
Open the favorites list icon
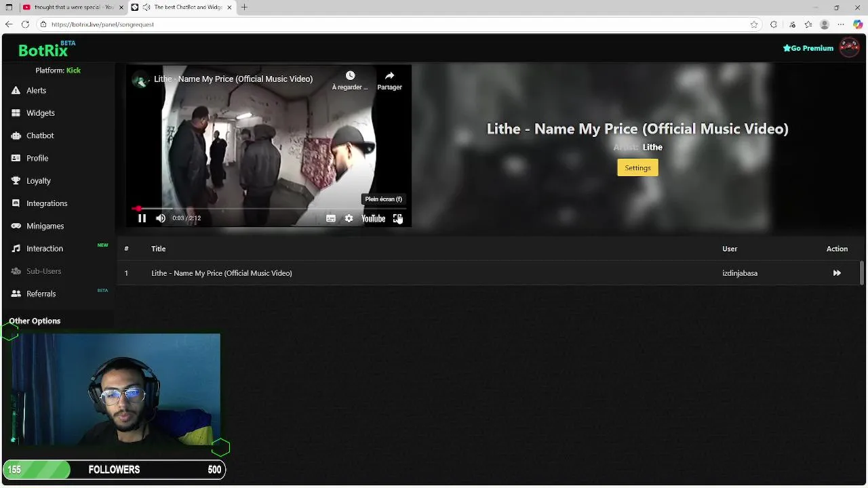808,24
